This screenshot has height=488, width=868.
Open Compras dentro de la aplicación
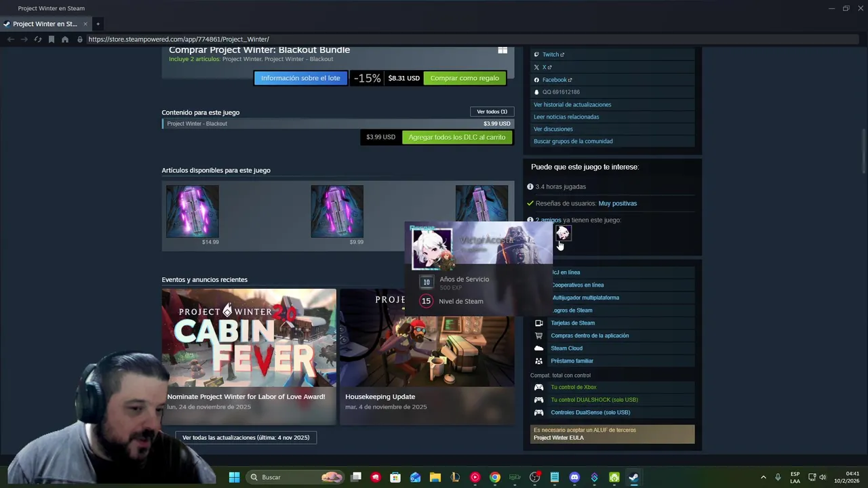pyautogui.click(x=589, y=335)
